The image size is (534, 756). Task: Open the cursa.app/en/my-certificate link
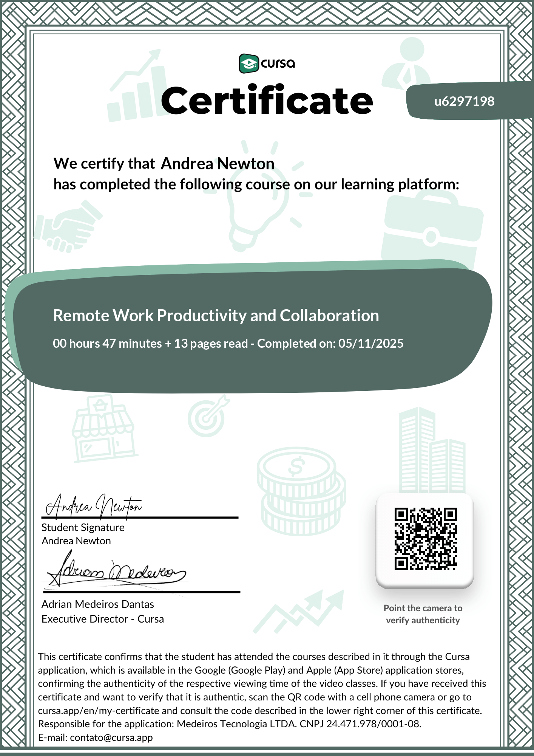tap(99, 711)
